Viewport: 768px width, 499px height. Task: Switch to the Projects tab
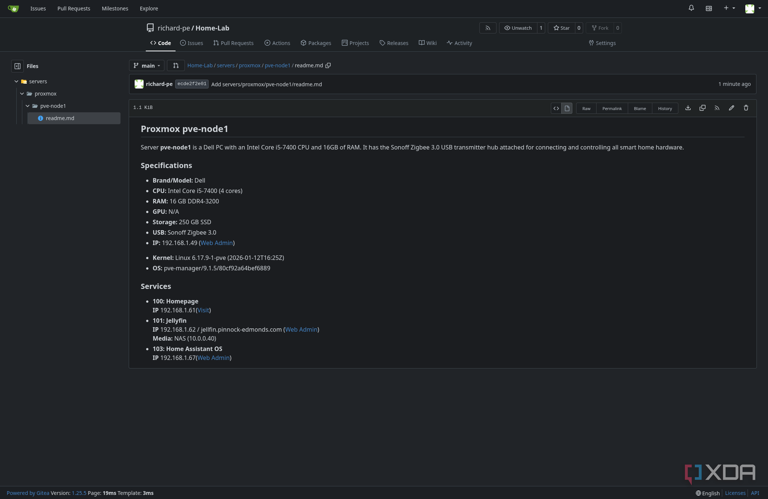[x=355, y=43]
